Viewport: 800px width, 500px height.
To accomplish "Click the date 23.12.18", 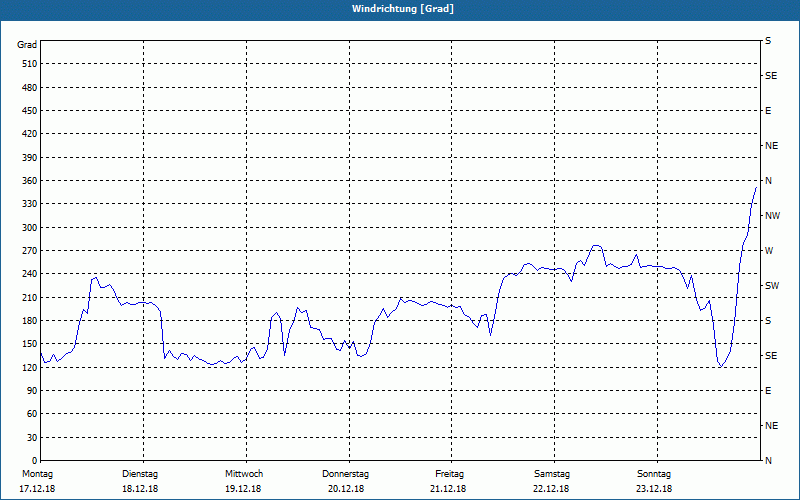I will [x=654, y=489].
